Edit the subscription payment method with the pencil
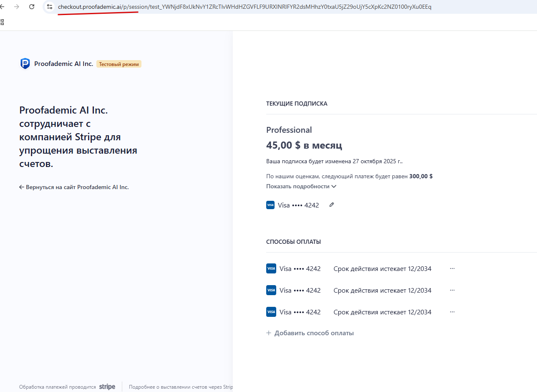The image size is (537, 392). click(x=332, y=205)
